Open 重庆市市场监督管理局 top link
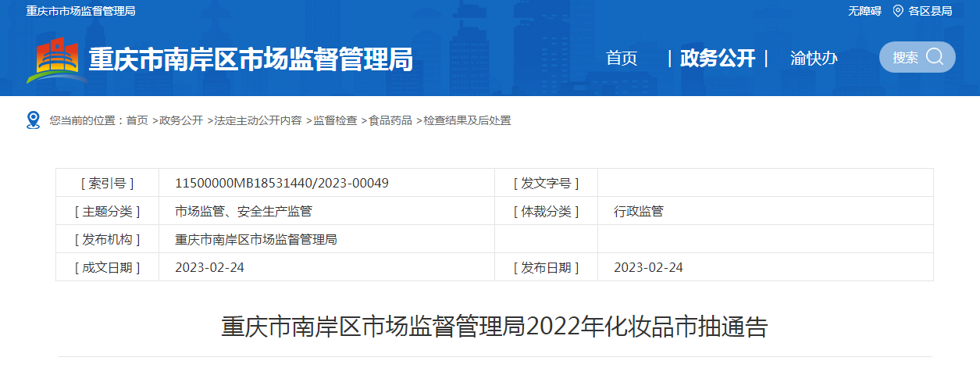This screenshot has height=368, width=980. pos(80,11)
